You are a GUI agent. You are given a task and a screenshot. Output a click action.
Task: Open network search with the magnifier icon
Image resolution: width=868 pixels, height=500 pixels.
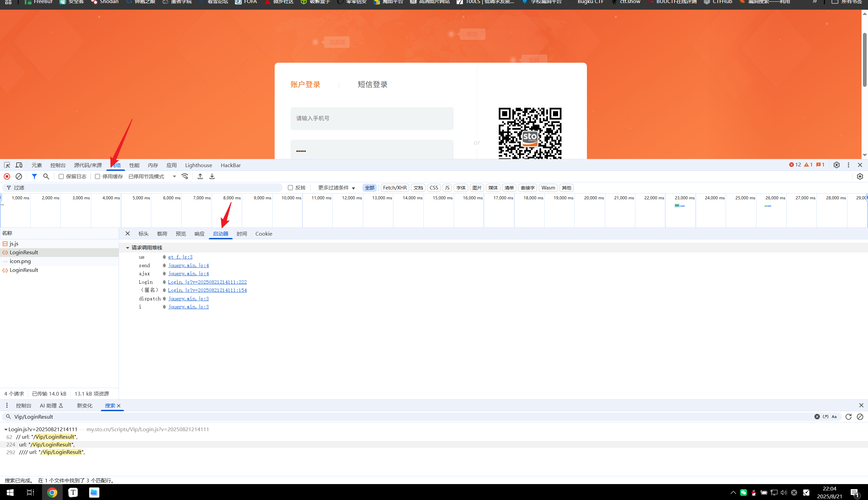click(x=46, y=177)
